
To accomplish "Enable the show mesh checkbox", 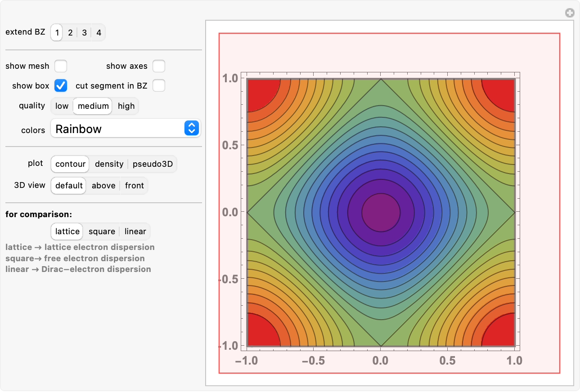I will 61,66.
